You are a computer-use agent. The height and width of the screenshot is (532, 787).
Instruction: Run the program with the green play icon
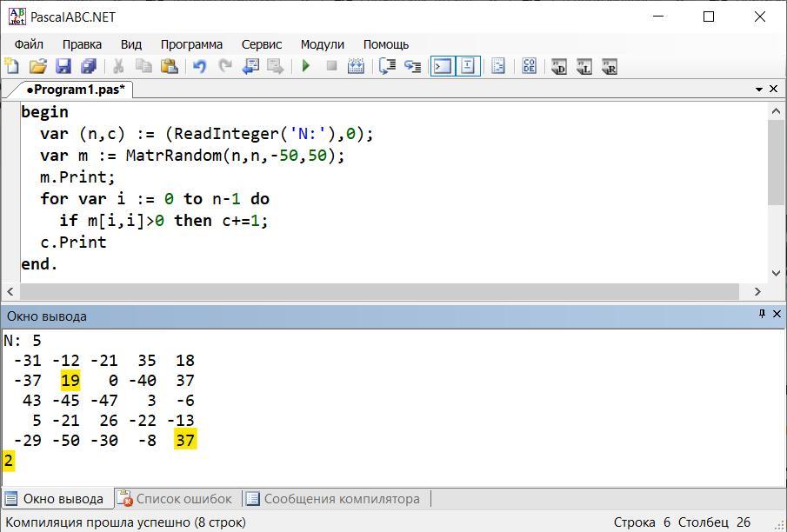pyautogui.click(x=306, y=66)
